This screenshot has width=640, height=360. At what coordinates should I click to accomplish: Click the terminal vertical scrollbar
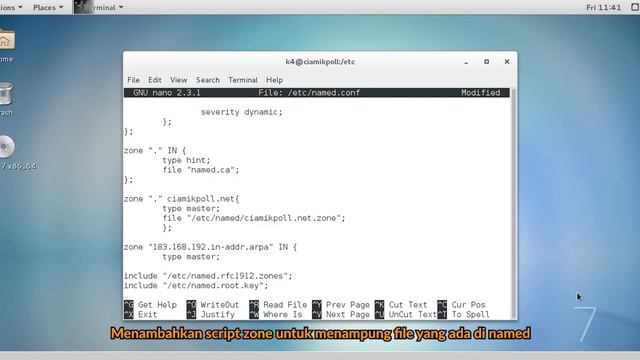pos(513,203)
